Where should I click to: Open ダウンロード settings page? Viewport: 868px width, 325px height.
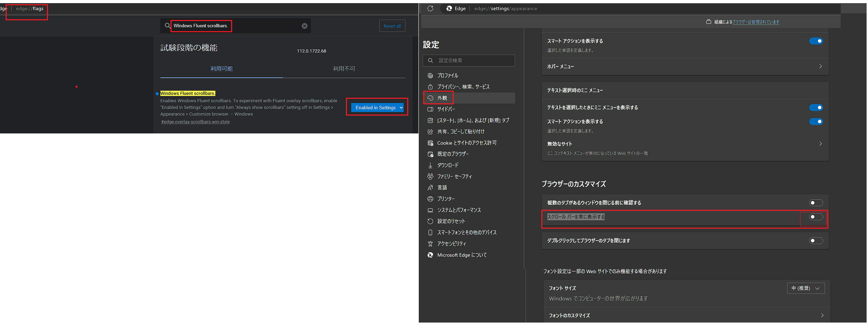[x=469, y=165]
